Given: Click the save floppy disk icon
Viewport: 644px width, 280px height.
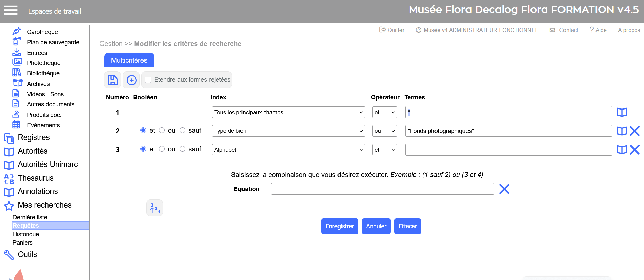Looking at the screenshot, I should pos(112,80).
